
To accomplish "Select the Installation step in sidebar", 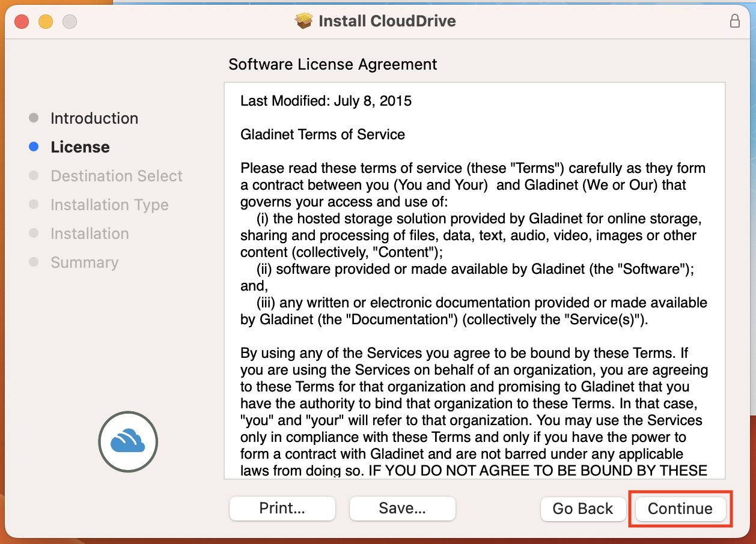I will tap(90, 234).
